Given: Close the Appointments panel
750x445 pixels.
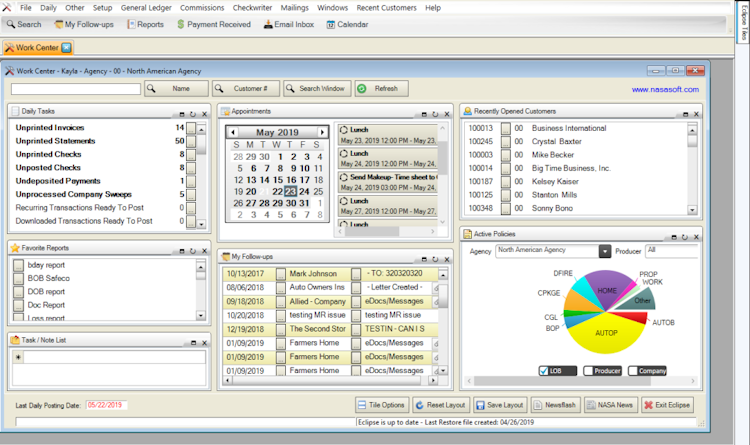Looking at the screenshot, I should 447,114.
